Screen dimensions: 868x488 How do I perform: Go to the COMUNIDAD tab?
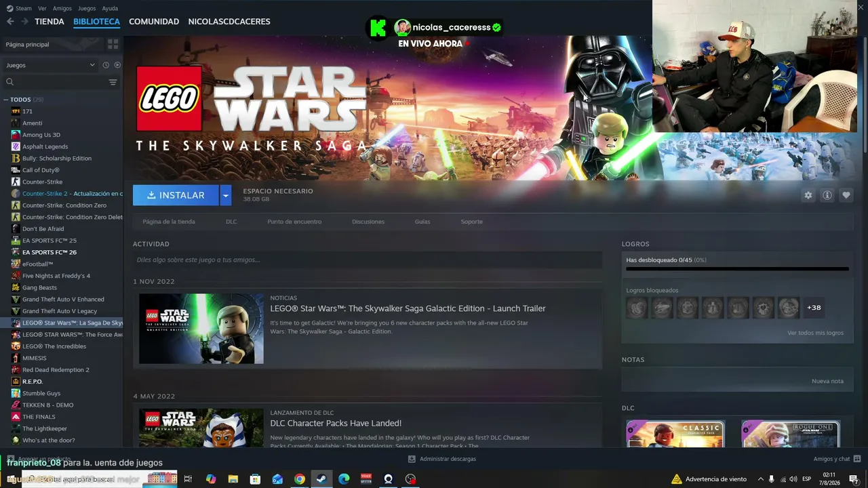(154, 22)
